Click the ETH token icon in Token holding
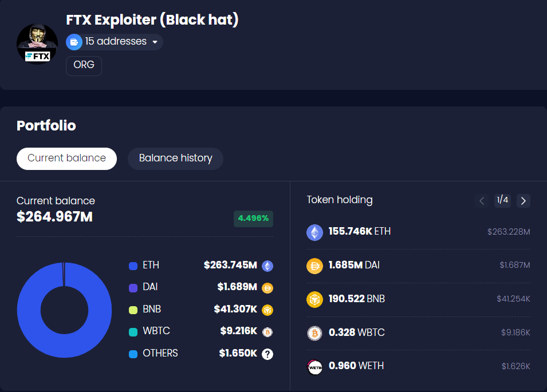Screen dimensions: 547x392 314,232
